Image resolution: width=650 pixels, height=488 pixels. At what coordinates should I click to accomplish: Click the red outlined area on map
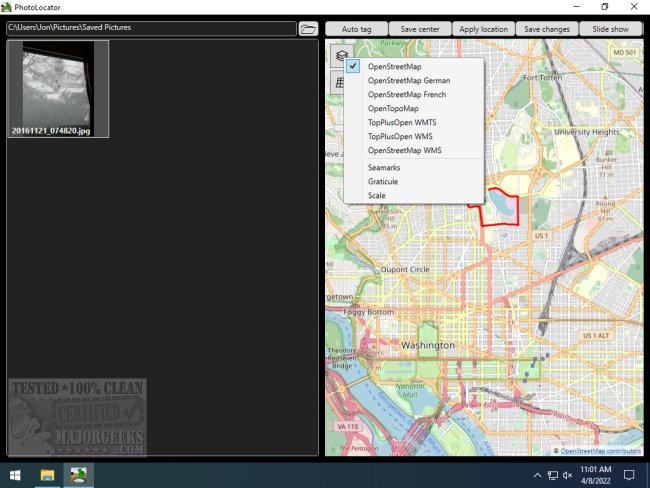click(x=500, y=209)
